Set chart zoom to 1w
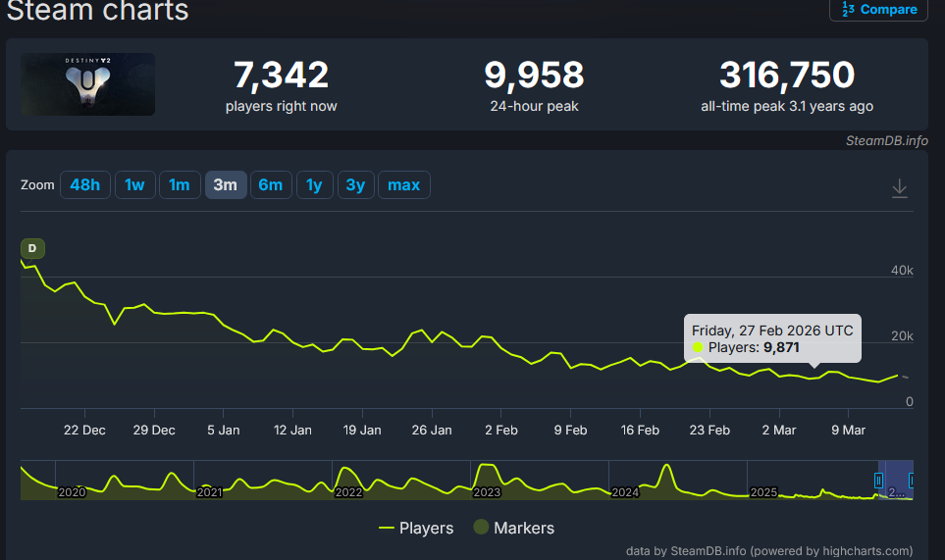This screenshot has width=945, height=560. (135, 184)
